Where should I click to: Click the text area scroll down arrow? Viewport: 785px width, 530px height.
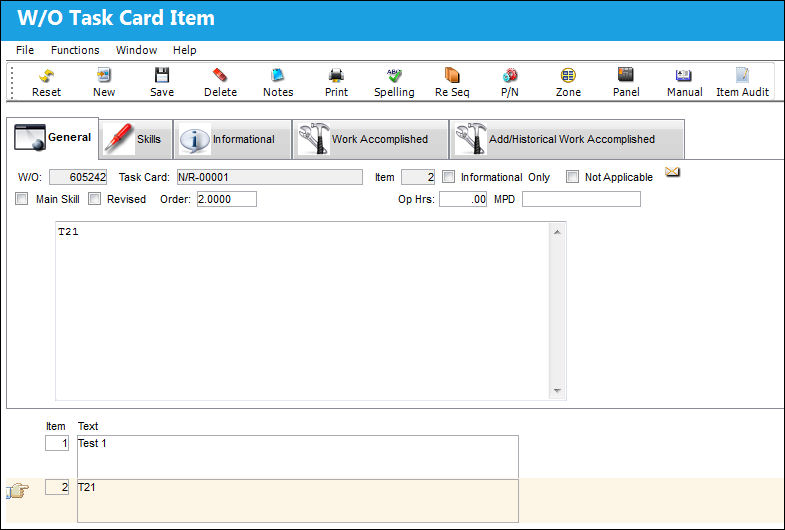tap(557, 390)
